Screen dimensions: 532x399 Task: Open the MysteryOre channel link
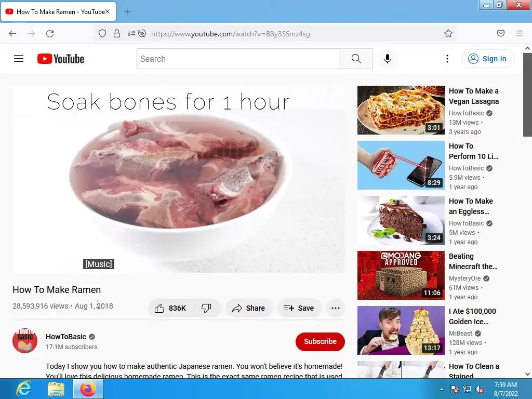point(465,278)
